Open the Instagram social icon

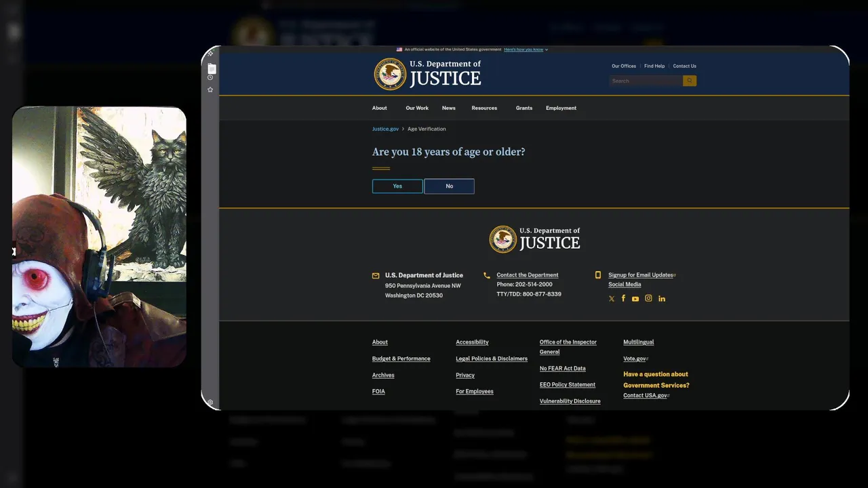648,298
